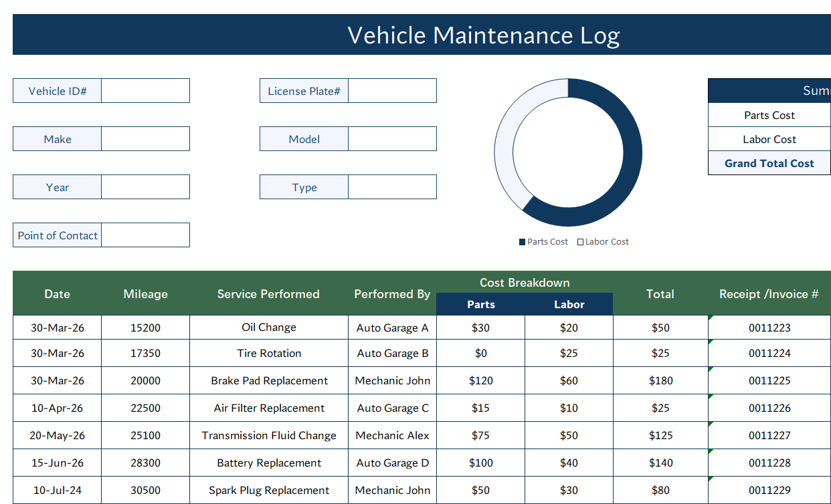831x504 pixels.
Task: Click the Date column header
Action: (58, 293)
